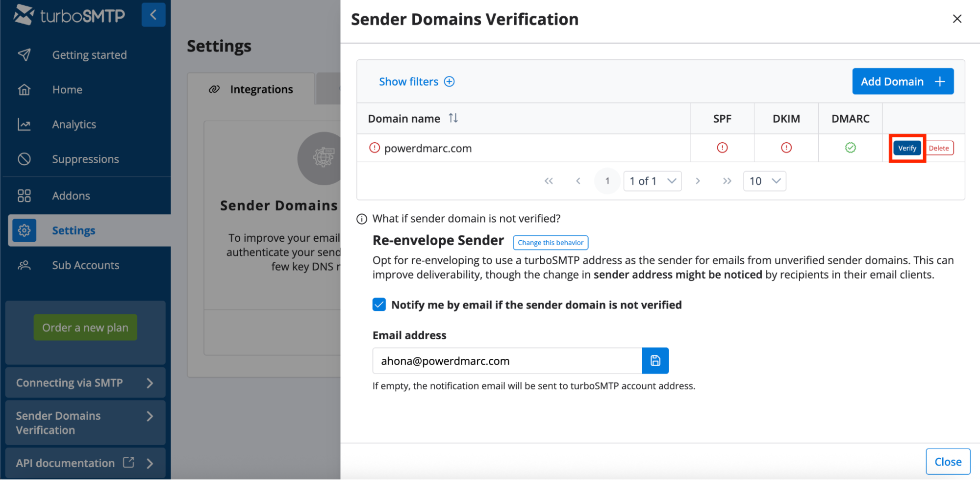Click the turboSMTP logo

pyautogui.click(x=69, y=15)
